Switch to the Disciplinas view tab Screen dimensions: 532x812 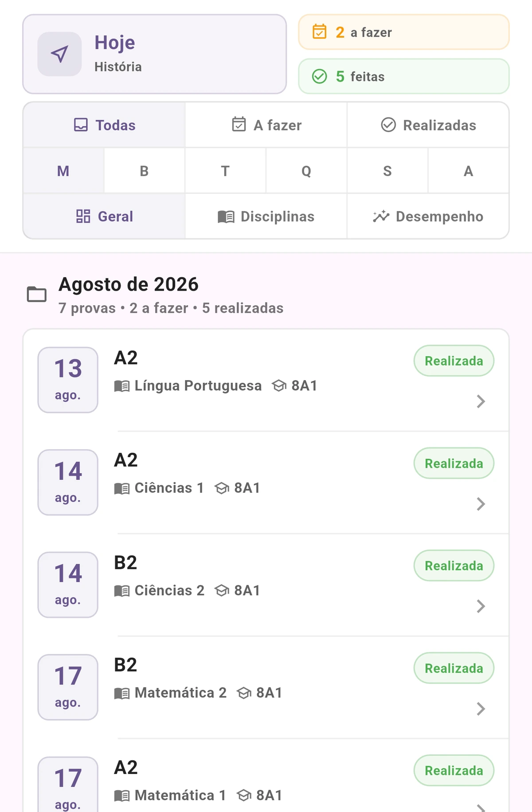(266, 216)
